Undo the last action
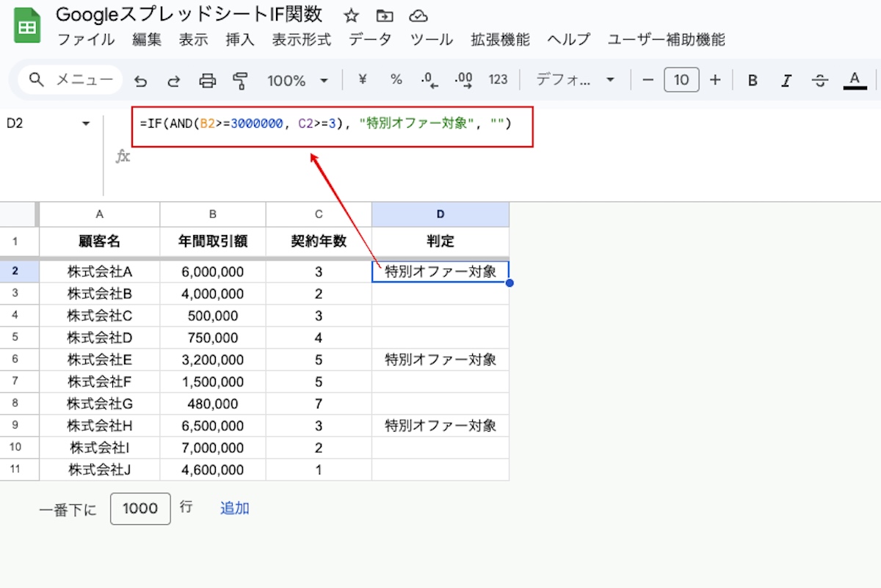 pos(140,80)
